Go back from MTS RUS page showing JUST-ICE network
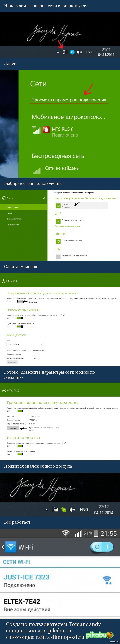Viewport: 120px width, 644px height. (4, 391)
